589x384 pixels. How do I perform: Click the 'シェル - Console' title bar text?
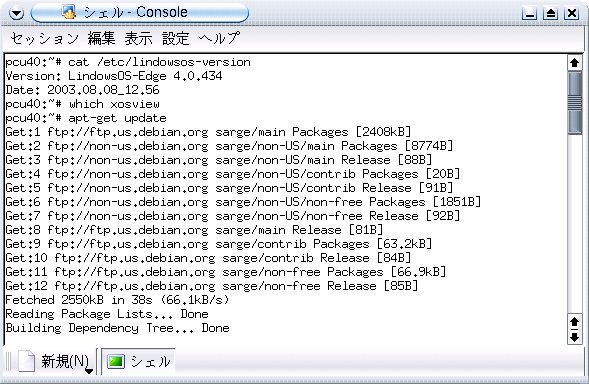pos(136,12)
